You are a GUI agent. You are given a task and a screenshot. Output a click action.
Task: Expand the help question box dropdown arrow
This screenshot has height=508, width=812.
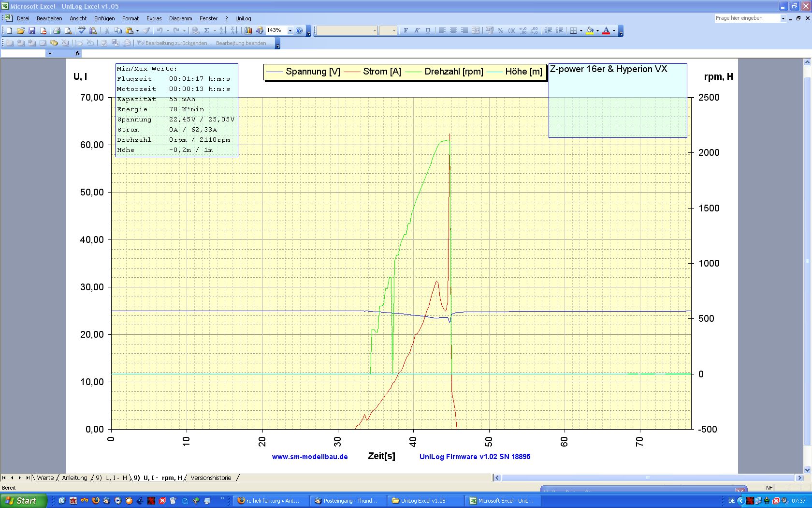783,18
